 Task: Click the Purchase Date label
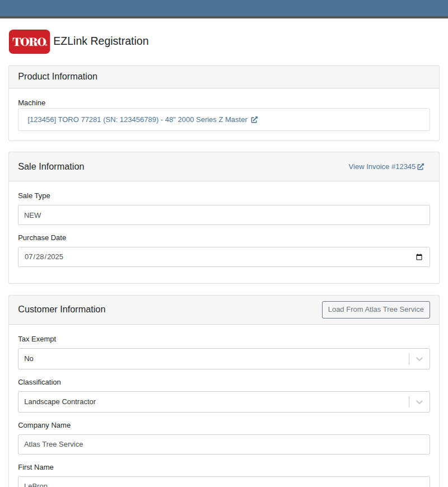click(42, 237)
